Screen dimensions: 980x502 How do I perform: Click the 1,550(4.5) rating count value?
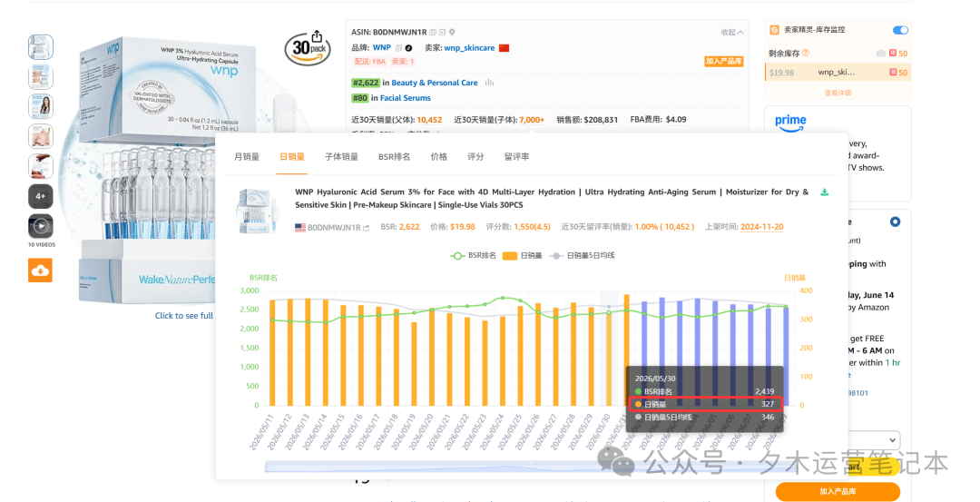click(532, 227)
